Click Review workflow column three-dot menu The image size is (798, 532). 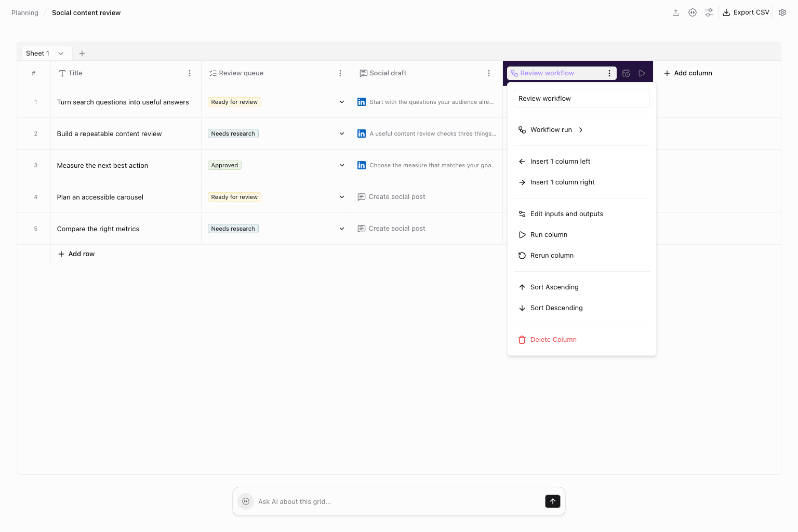tap(609, 73)
